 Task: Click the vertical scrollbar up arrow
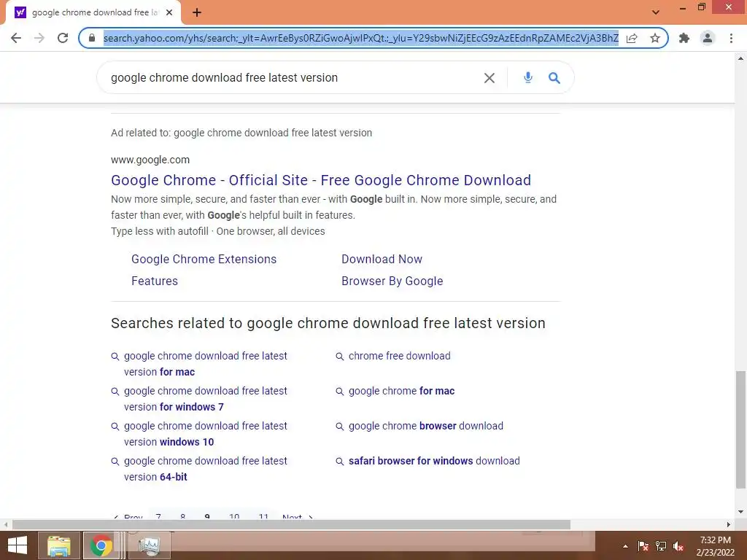click(740, 58)
